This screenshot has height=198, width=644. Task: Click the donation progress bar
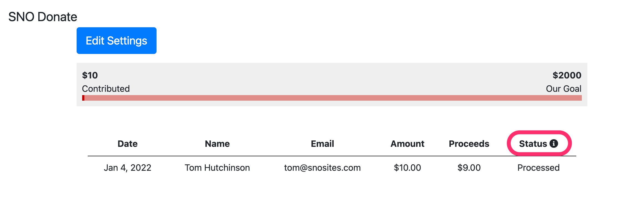click(x=332, y=98)
